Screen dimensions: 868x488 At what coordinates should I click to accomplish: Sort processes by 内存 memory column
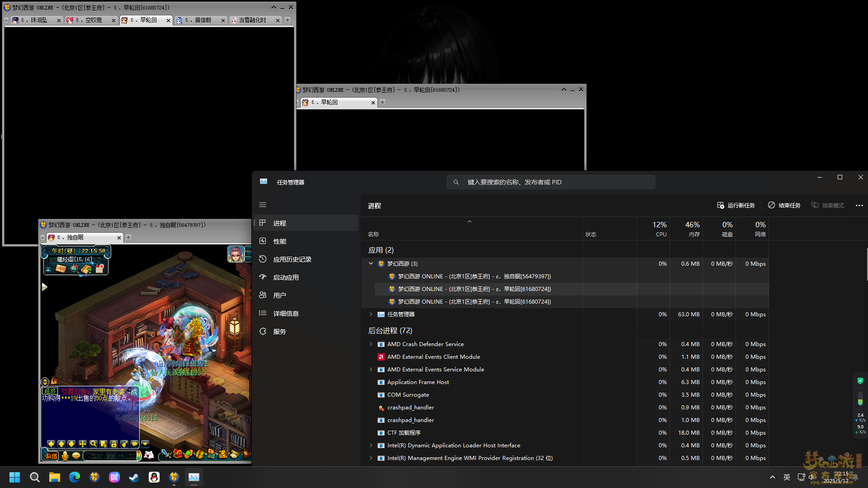pyautogui.click(x=687, y=229)
